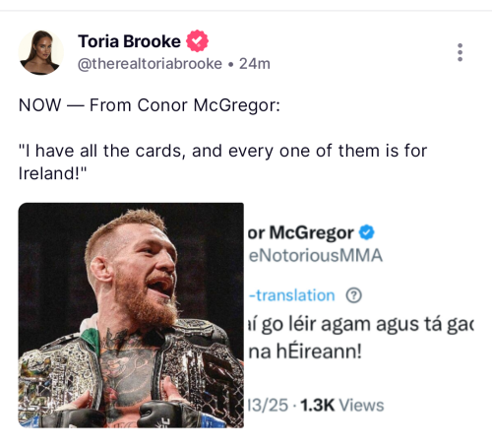Click the Toria Brooke display name

tap(129, 41)
